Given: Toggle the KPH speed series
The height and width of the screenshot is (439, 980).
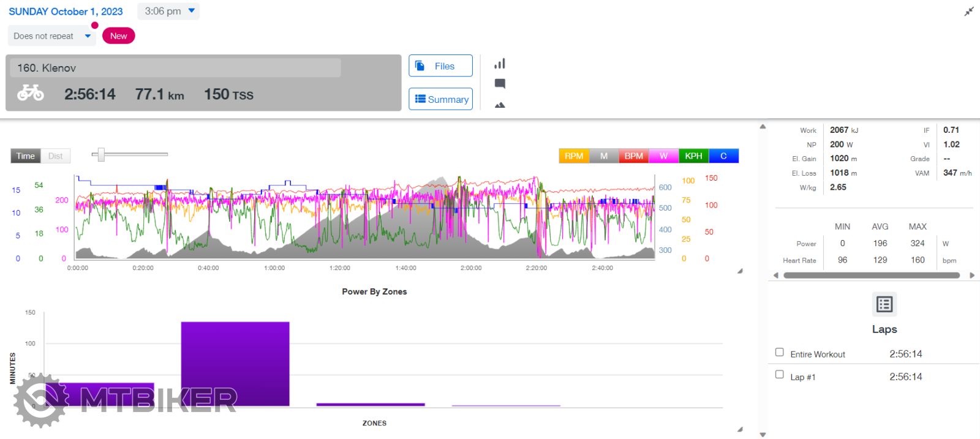Looking at the screenshot, I should (693, 156).
